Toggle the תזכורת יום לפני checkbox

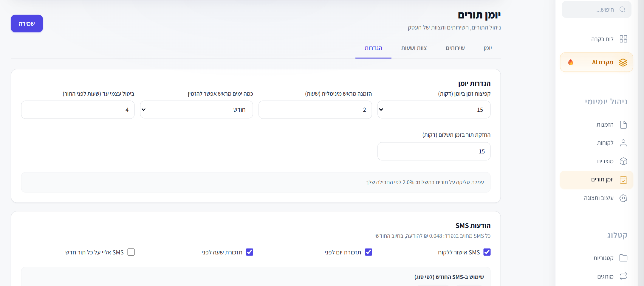click(x=369, y=252)
